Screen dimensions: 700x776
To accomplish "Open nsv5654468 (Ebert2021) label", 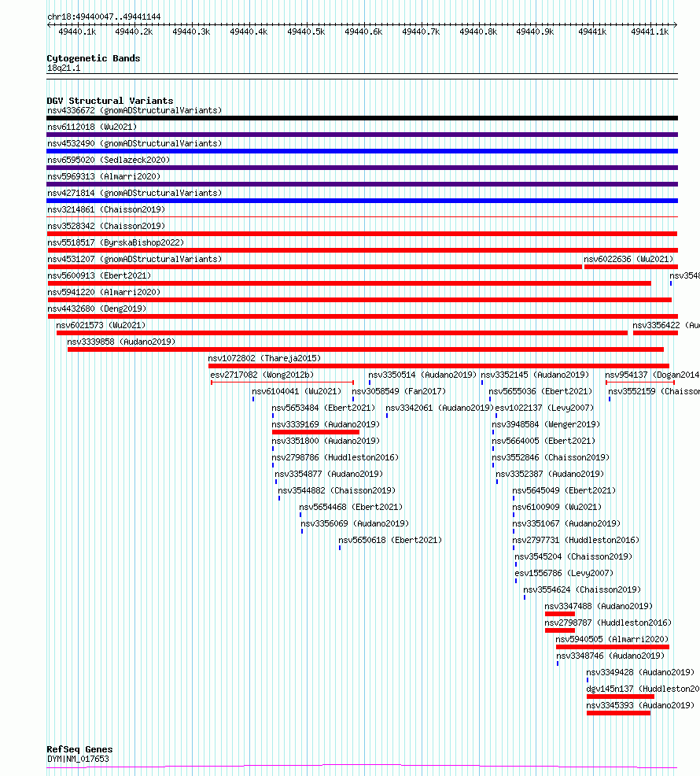I will point(351,508).
